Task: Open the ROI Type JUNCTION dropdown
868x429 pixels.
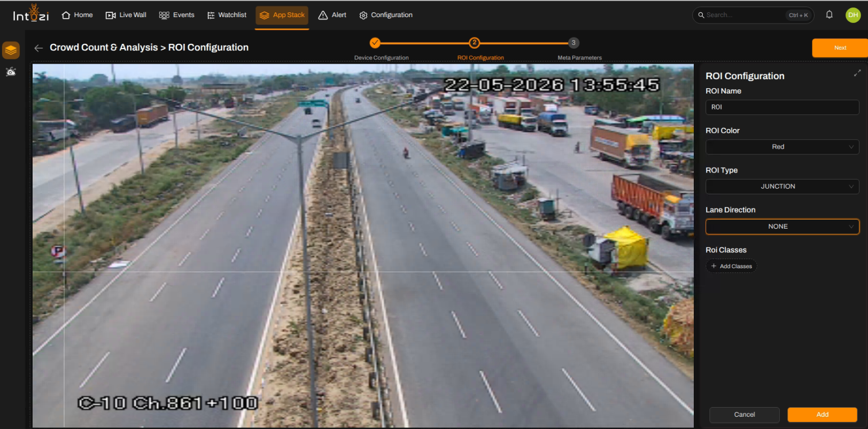Action: tap(782, 186)
